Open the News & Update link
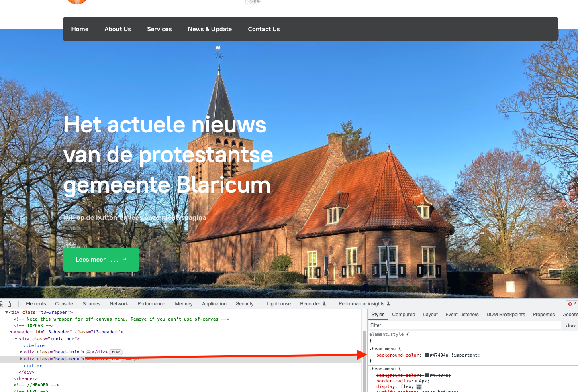This screenshot has width=578, height=392. [x=210, y=29]
